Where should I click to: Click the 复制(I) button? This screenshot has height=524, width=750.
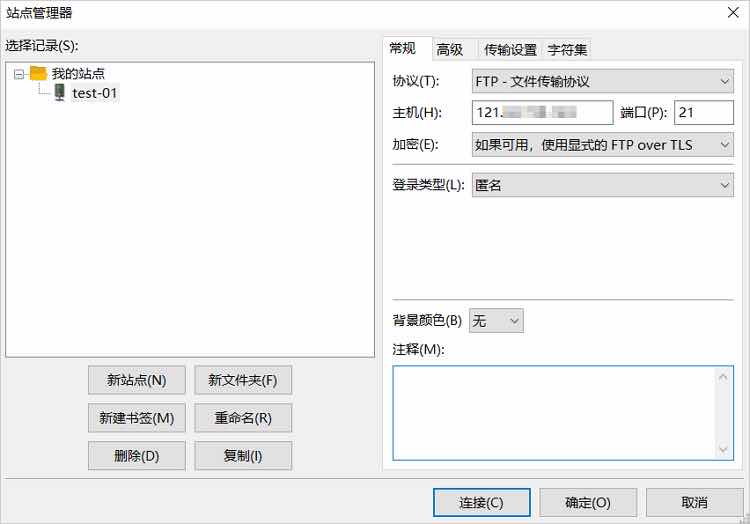click(x=243, y=456)
